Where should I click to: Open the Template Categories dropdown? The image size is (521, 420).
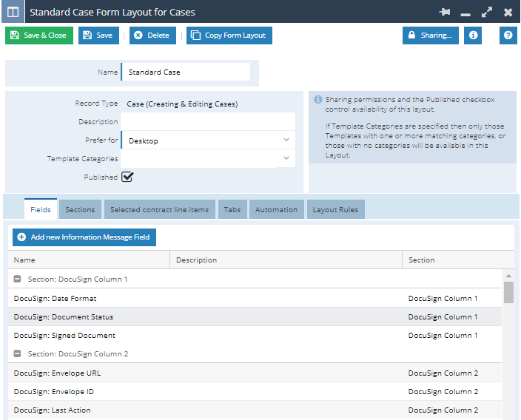207,158
